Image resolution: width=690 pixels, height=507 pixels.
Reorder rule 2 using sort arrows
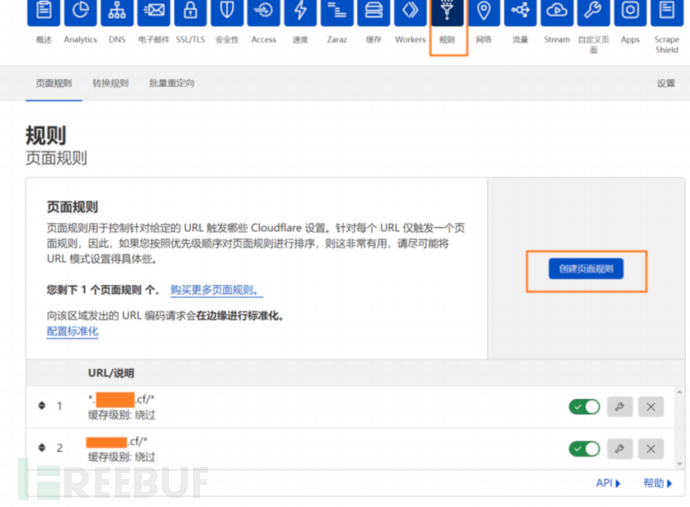coord(42,448)
